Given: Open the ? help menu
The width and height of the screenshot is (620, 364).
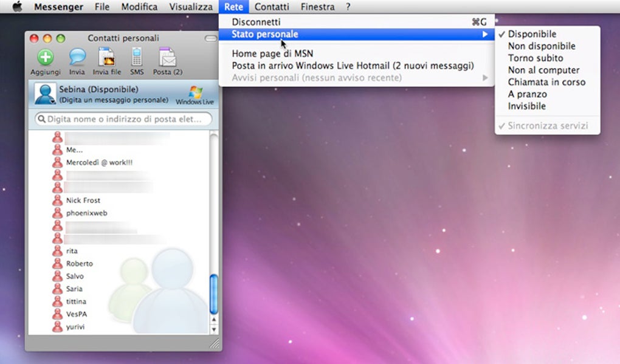Looking at the screenshot, I should (x=348, y=7).
